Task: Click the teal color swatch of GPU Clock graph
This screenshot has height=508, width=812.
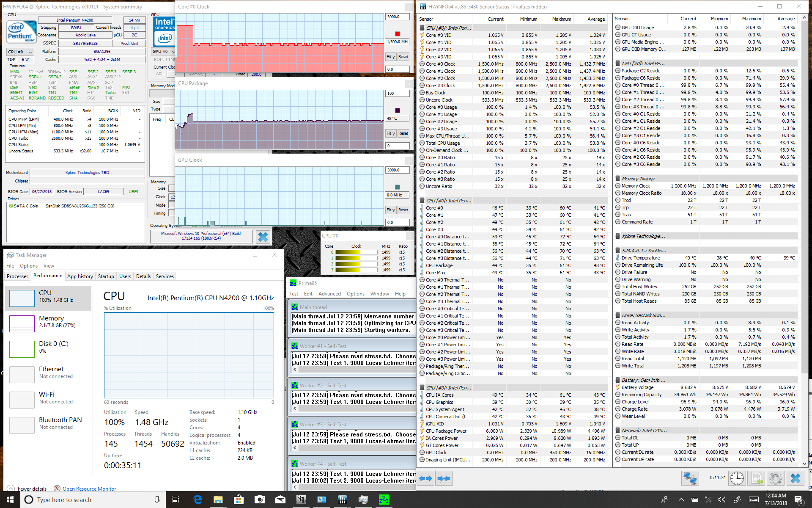Action: pyautogui.click(x=397, y=187)
